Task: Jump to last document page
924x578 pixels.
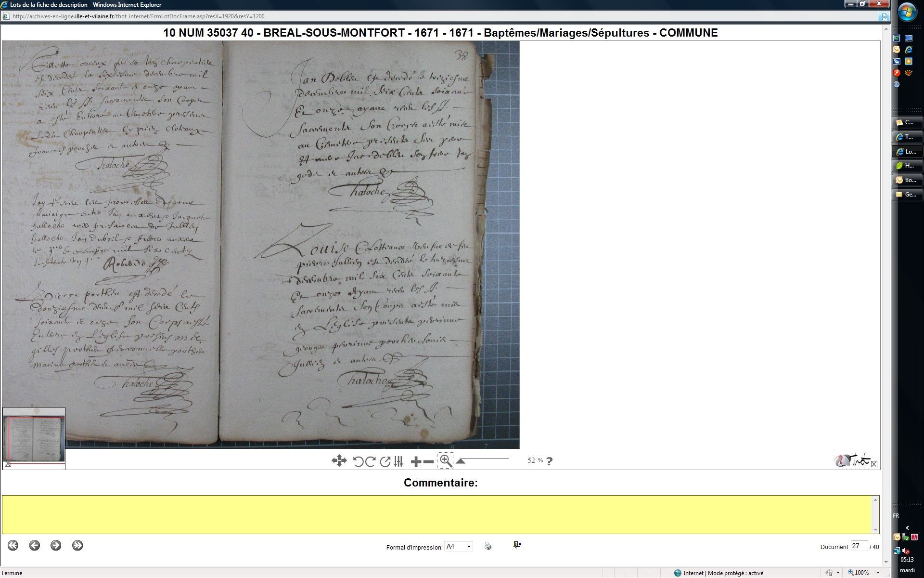Action: pyautogui.click(x=77, y=545)
